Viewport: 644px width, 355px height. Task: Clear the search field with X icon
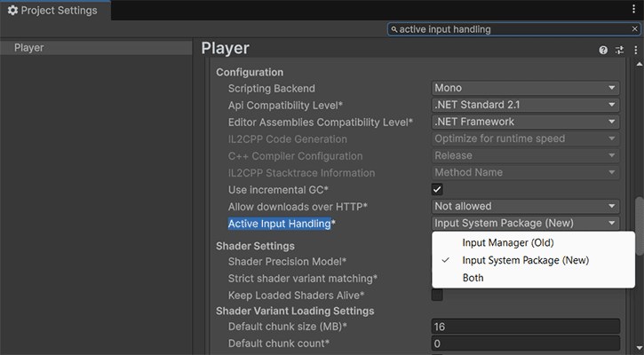(x=634, y=29)
